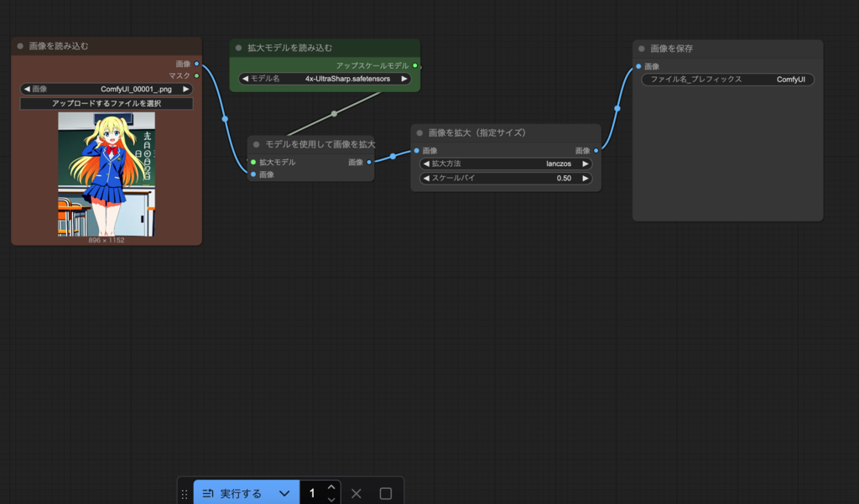Click the 画像 output socket on モデルを使用して画像を拡大 node
Image resolution: width=859 pixels, height=504 pixels.
tap(369, 162)
